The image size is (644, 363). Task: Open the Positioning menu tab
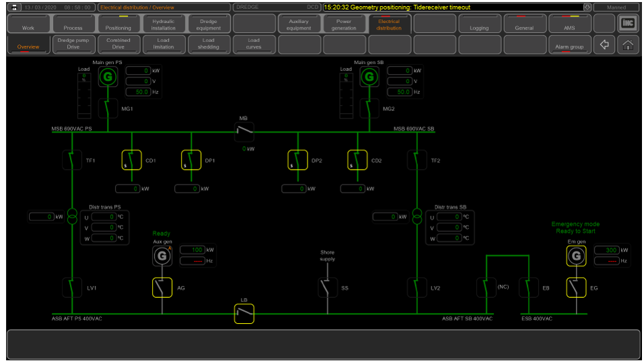118,24
